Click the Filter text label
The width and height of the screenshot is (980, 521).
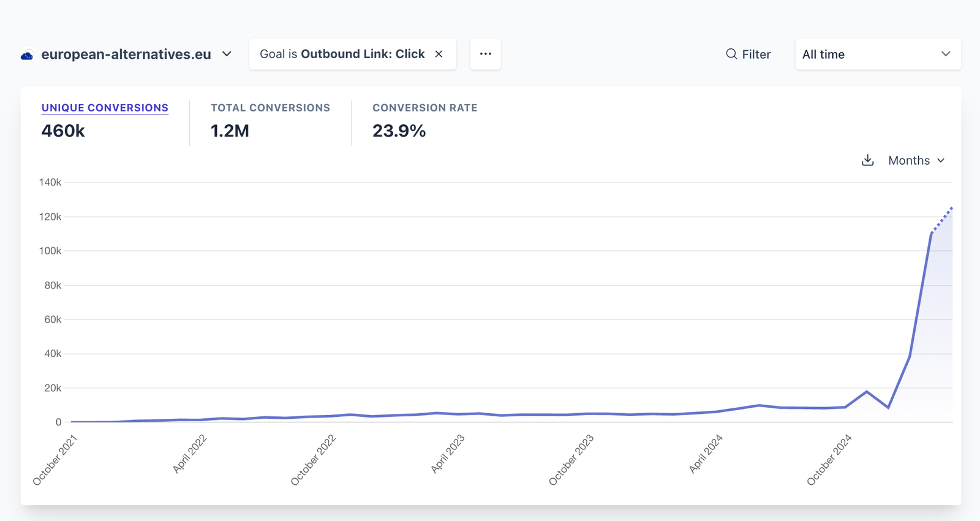[756, 54]
